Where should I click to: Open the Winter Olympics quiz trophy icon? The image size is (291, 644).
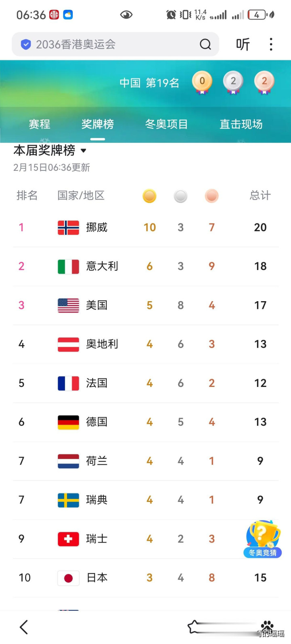pyautogui.click(x=263, y=538)
